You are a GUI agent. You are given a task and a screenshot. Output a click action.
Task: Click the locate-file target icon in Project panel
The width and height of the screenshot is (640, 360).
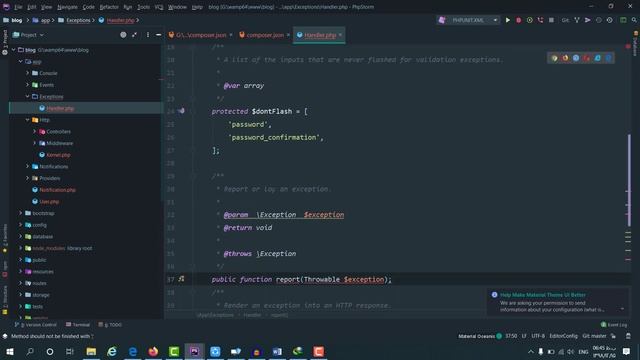pos(123,35)
